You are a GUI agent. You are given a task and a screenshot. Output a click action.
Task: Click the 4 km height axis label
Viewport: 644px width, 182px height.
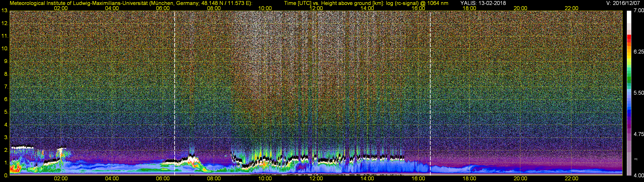pos(6,125)
